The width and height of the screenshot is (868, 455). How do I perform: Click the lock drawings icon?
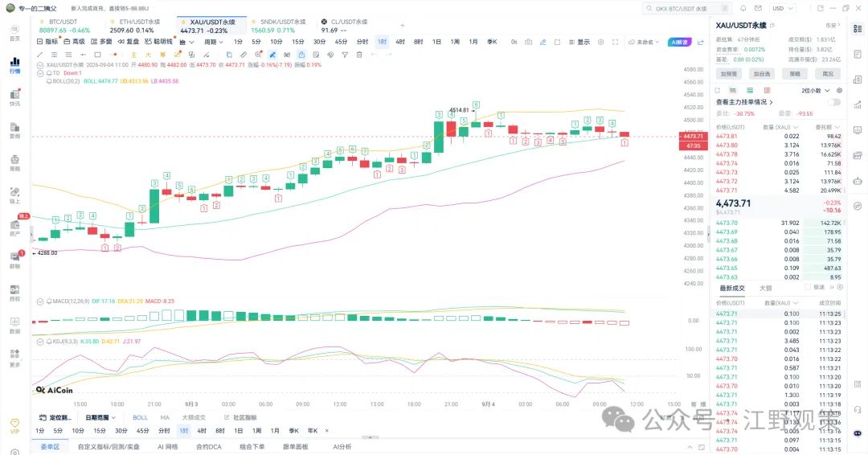pos(301,55)
